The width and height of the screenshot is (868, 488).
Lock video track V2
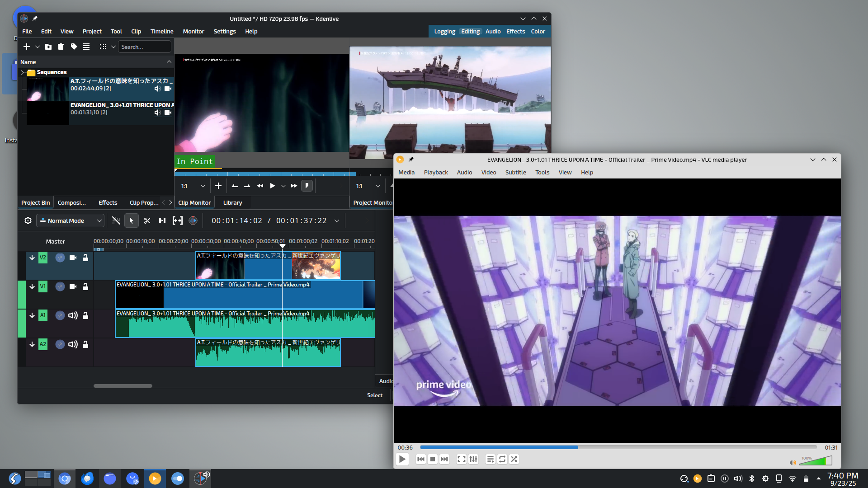point(85,258)
